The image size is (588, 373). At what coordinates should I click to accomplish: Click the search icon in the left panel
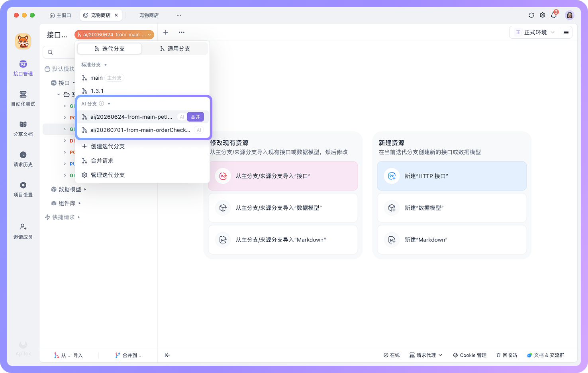point(50,52)
